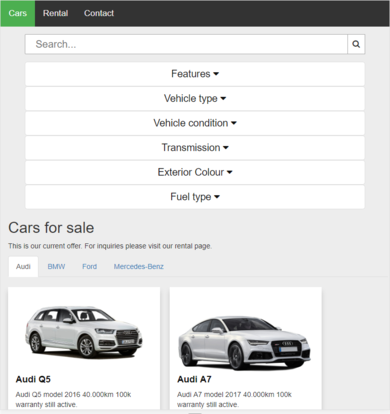Select the Audi tab
This screenshot has height=414, width=390.
coord(23,267)
